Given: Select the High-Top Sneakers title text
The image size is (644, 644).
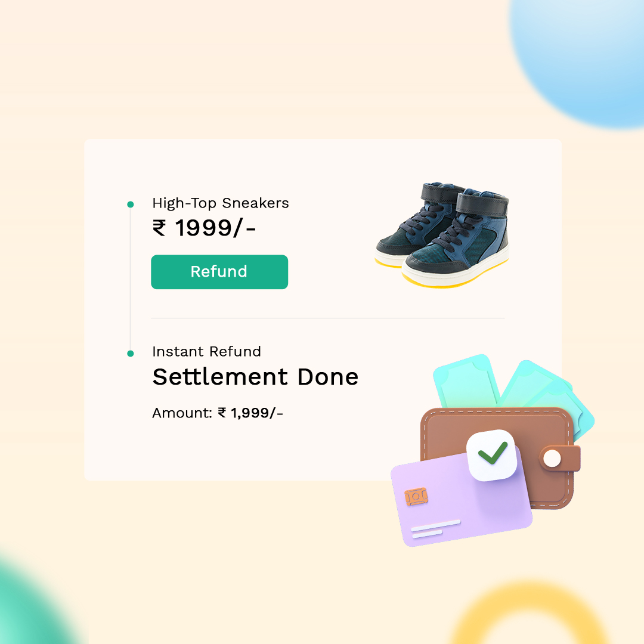Looking at the screenshot, I should [x=221, y=203].
